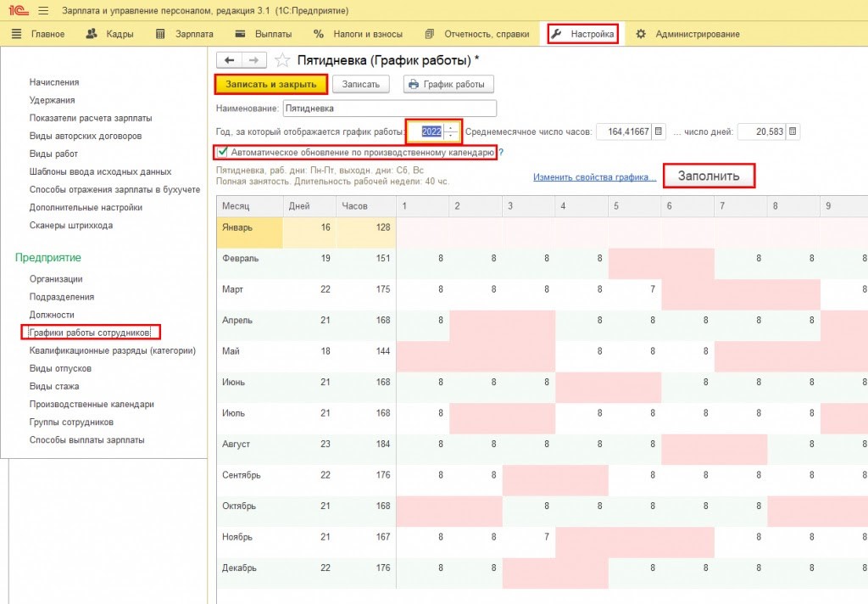
Task: Open calculator next to average monthly hours
Action: [x=659, y=131]
